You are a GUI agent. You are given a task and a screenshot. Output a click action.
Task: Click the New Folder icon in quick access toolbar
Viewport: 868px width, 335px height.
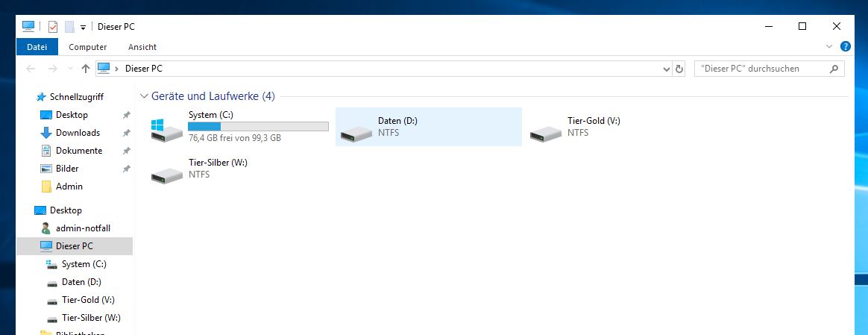coord(69,27)
